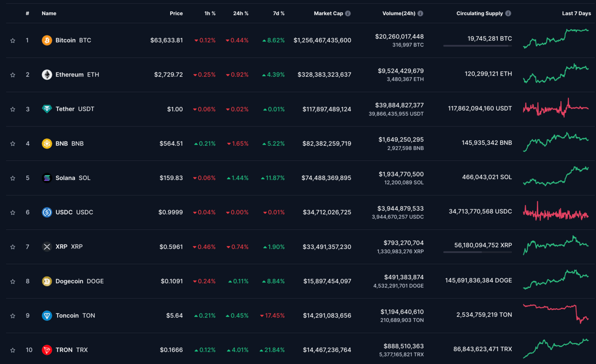Click the yellow BNB logo icon
This screenshot has height=364, width=596.
[47, 144]
